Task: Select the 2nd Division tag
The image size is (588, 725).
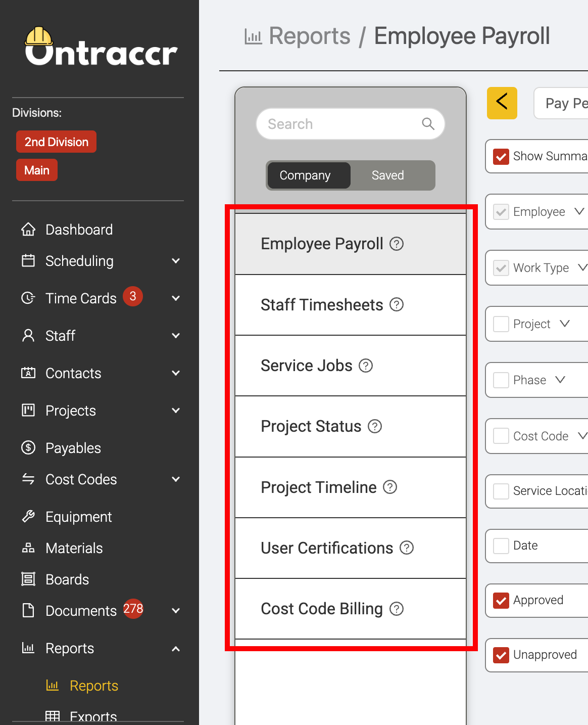Action: (56, 142)
